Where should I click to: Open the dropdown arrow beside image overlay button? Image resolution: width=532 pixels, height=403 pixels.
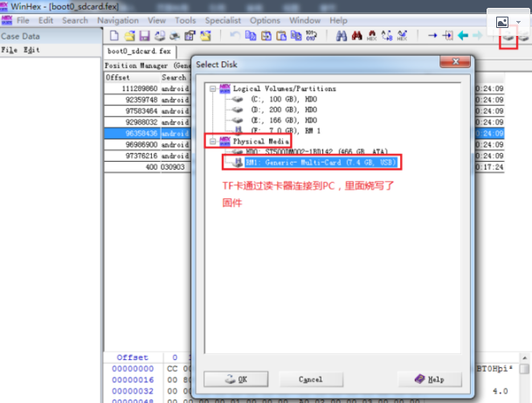[x=518, y=23]
